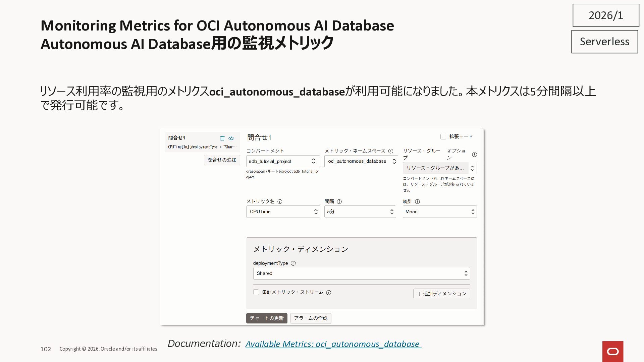Viewport: 644px width, 362px height.
Task: Click the red Oracle logo icon
Action: (612, 351)
